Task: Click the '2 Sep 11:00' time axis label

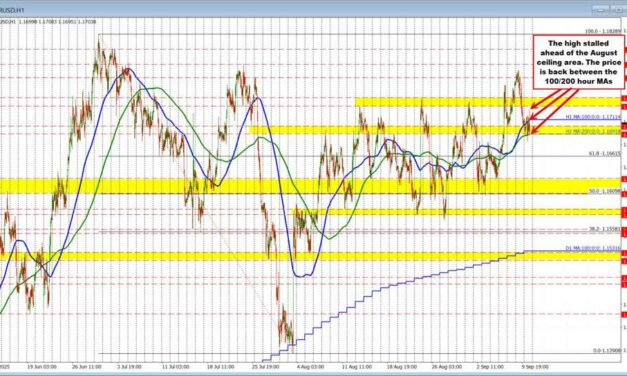Action: pyautogui.click(x=490, y=366)
